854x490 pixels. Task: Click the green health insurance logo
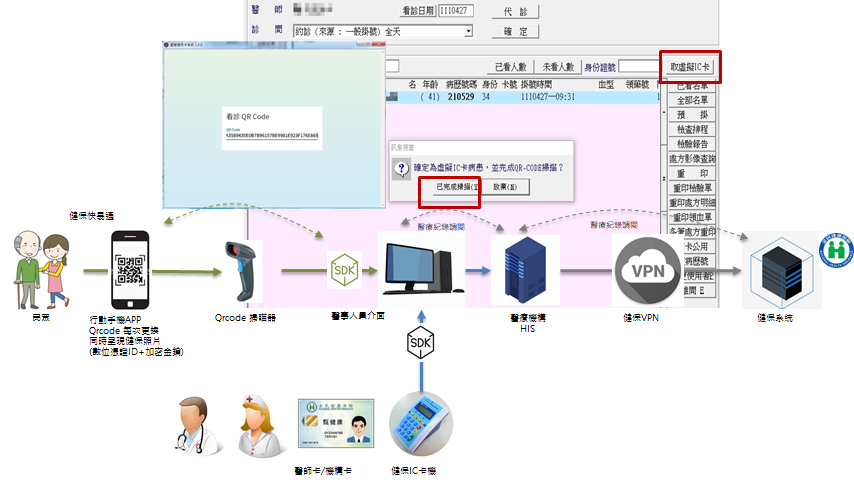click(x=837, y=250)
